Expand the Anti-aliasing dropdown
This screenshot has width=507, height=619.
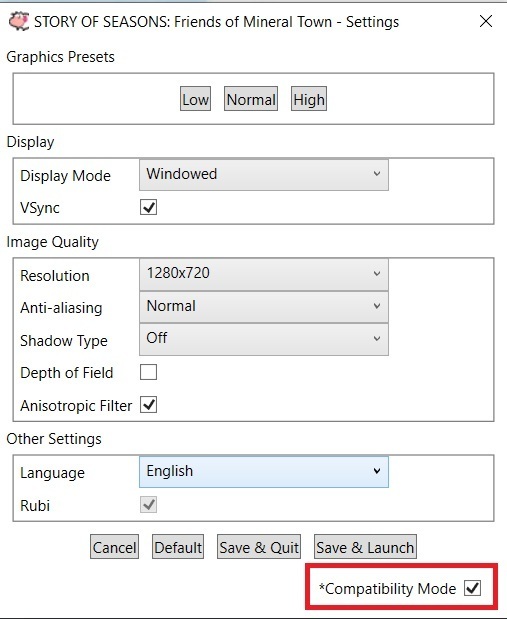(x=264, y=306)
